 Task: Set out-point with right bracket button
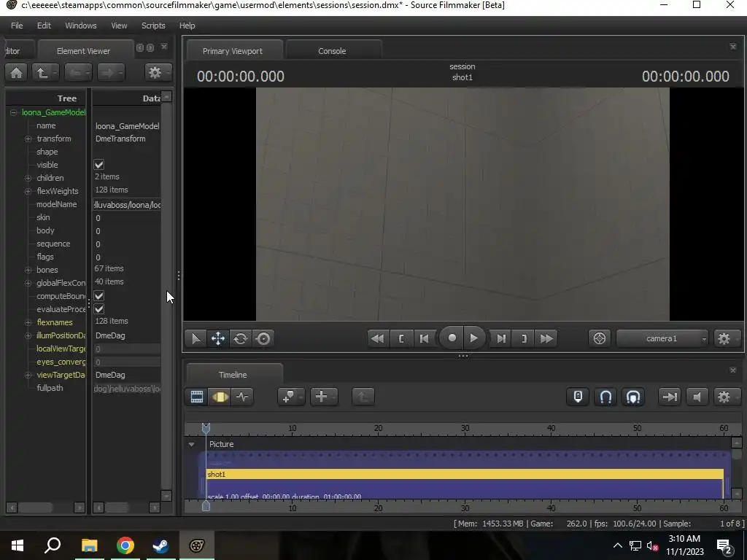[x=524, y=338]
